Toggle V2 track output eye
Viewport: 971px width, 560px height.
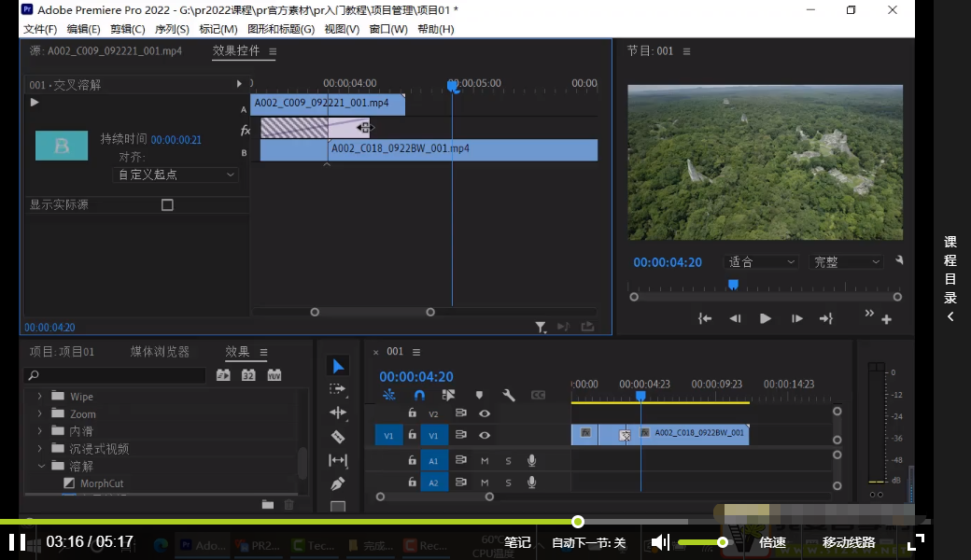coord(485,413)
